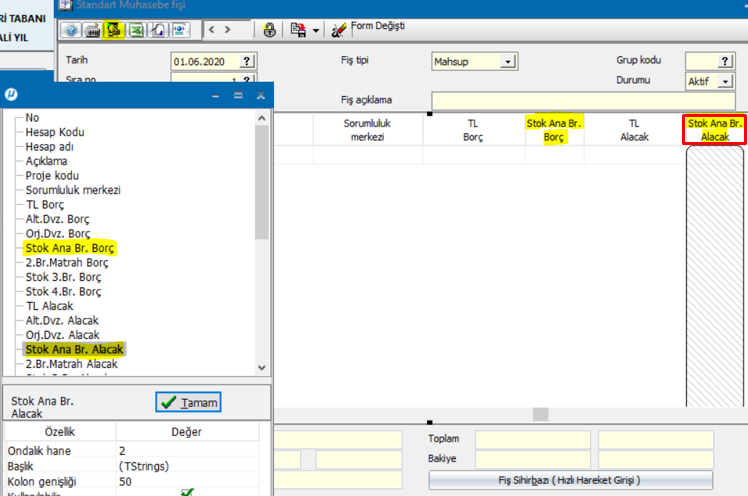Image resolution: width=748 pixels, height=496 pixels.
Task: Toggle the Kullanılabilir property checkbox
Action: tap(186, 492)
